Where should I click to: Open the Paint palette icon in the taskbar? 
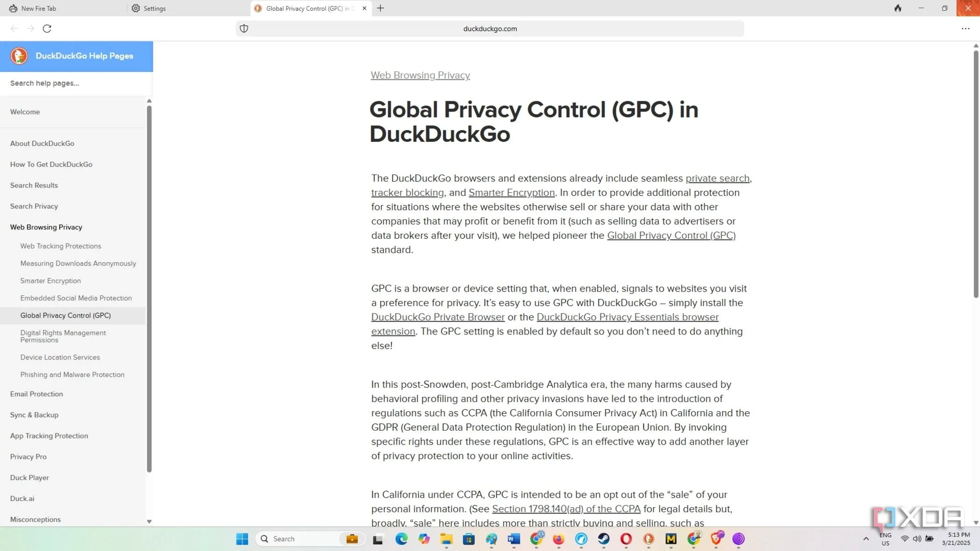pos(491,539)
